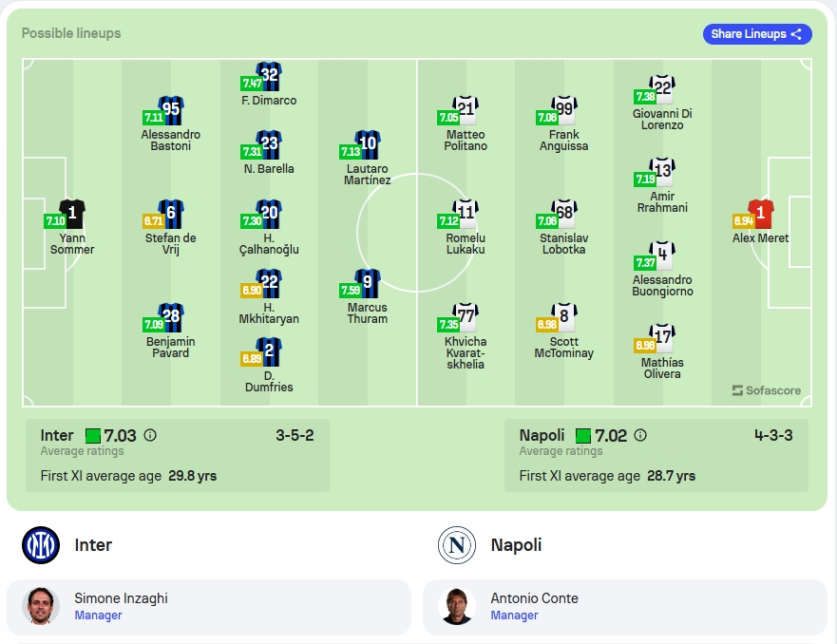Click Stefan de Vrij's 6.71 rating badge
837x644 pixels.
point(153,221)
